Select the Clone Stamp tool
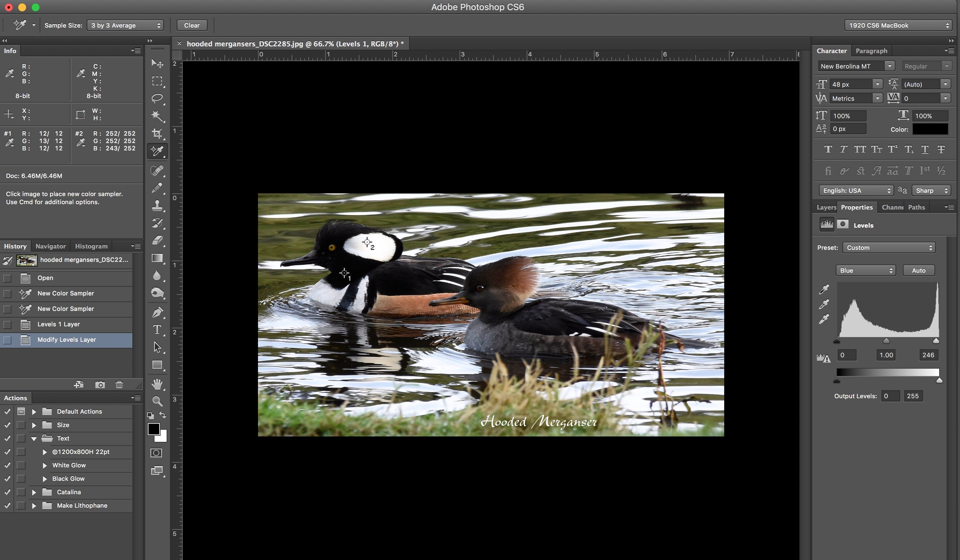The image size is (960, 560). [x=157, y=205]
